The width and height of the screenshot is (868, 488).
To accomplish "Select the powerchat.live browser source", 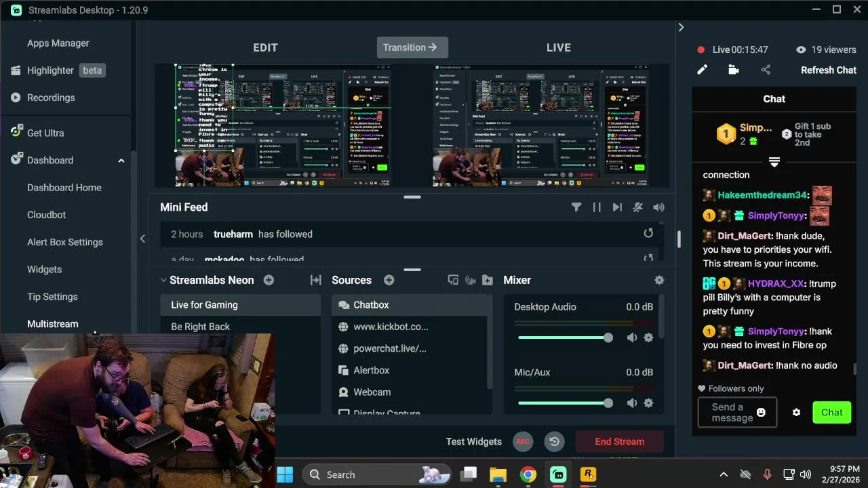I will tap(409, 348).
